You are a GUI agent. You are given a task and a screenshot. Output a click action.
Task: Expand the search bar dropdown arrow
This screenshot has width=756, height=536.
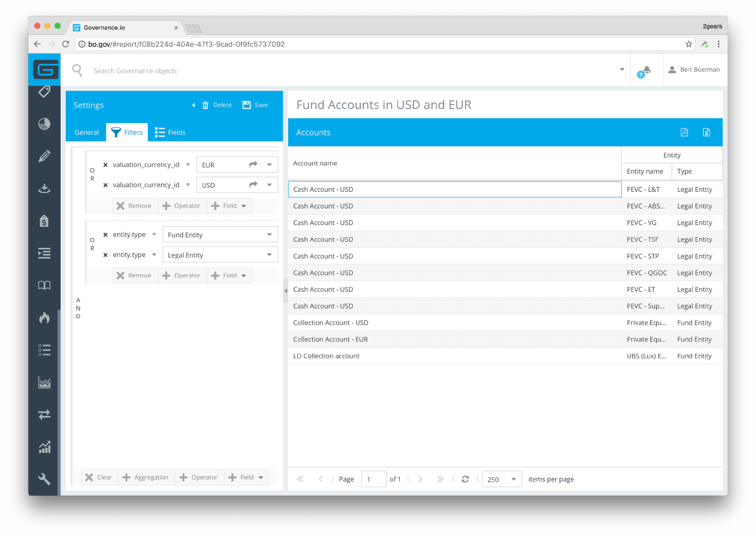(x=622, y=70)
